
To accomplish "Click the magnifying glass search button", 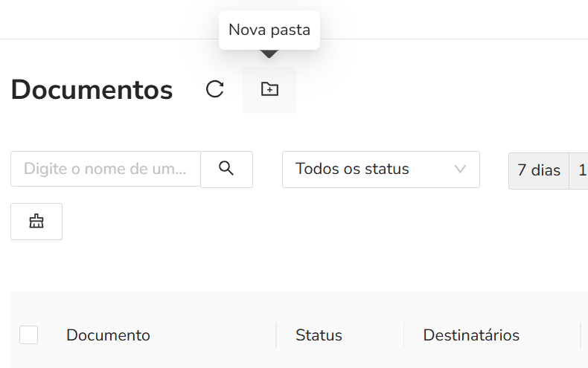I will pyautogui.click(x=227, y=169).
